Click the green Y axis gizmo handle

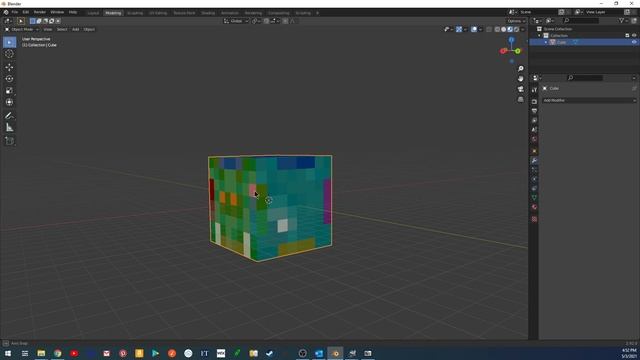(518, 51)
